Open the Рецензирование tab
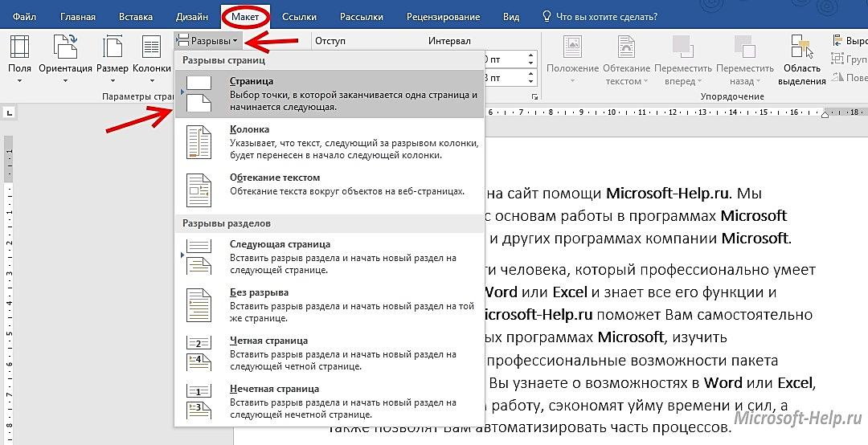This screenshot has width=868, height=445. pyautogui.click(x=444, y=17)
